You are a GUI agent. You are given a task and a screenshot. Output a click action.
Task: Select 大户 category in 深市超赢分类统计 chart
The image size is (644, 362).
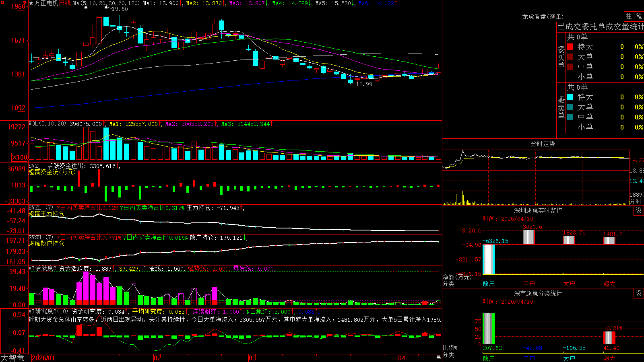click(x=569, y=358)
